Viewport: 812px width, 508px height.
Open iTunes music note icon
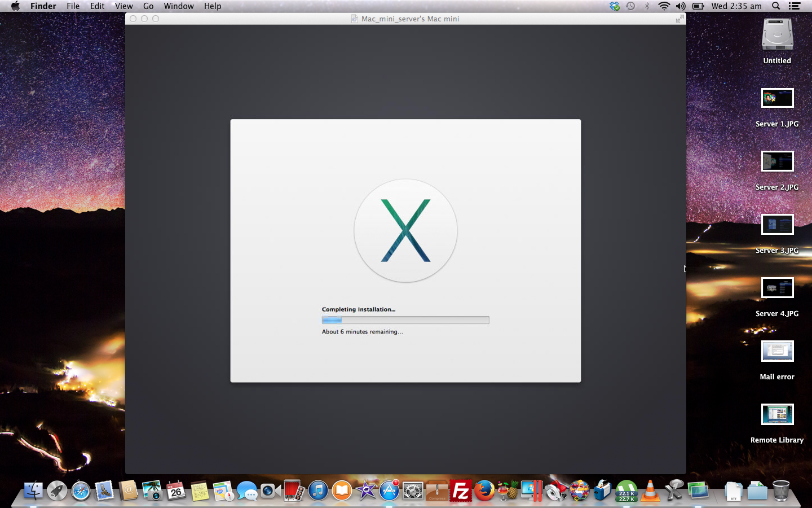[x=318, y=491]
